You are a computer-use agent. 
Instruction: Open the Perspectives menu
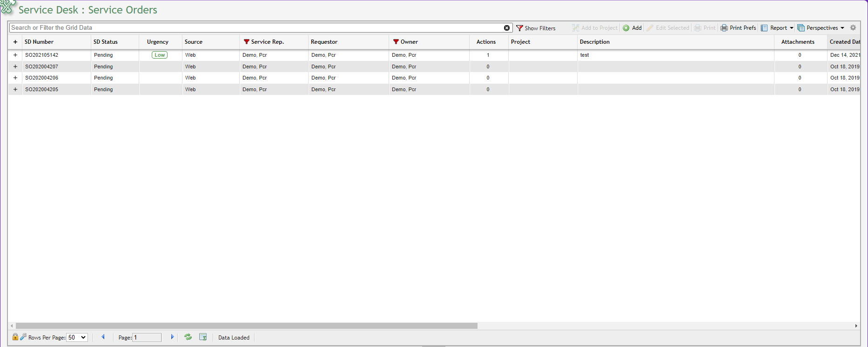pyautogui.click(x=821, y=28)
